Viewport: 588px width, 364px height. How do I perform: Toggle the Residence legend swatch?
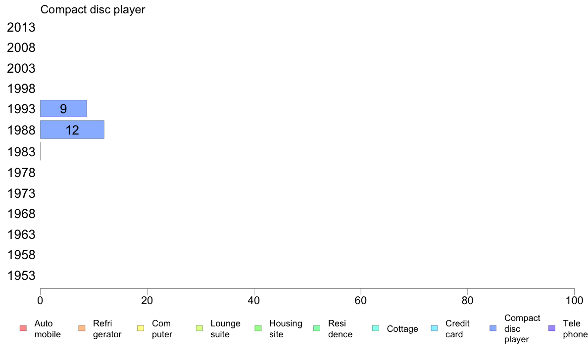[x=317, y=328]
